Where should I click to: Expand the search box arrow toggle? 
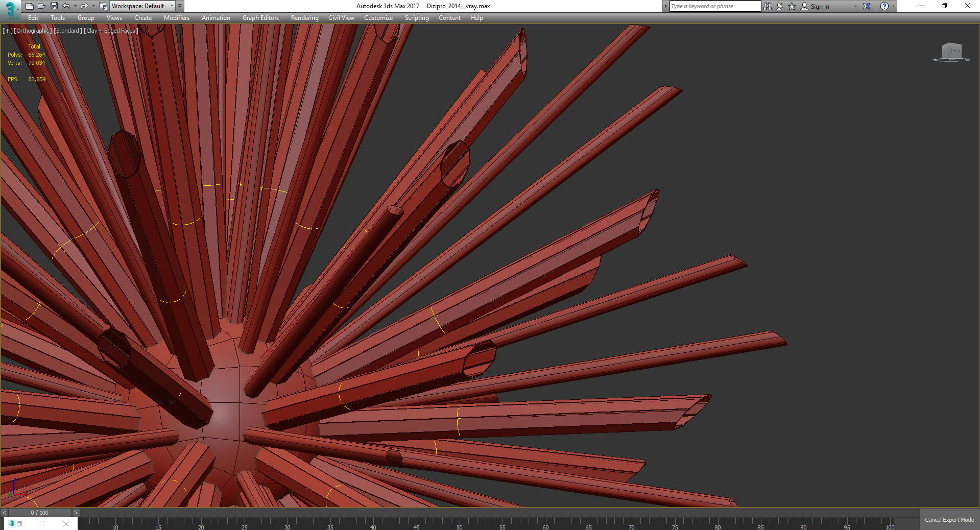[665, 6]
